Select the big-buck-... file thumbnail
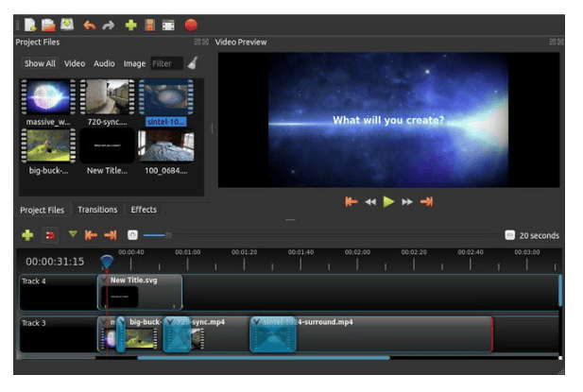The image size is (583, 392). pyautogui.click(x=48, y=145)
